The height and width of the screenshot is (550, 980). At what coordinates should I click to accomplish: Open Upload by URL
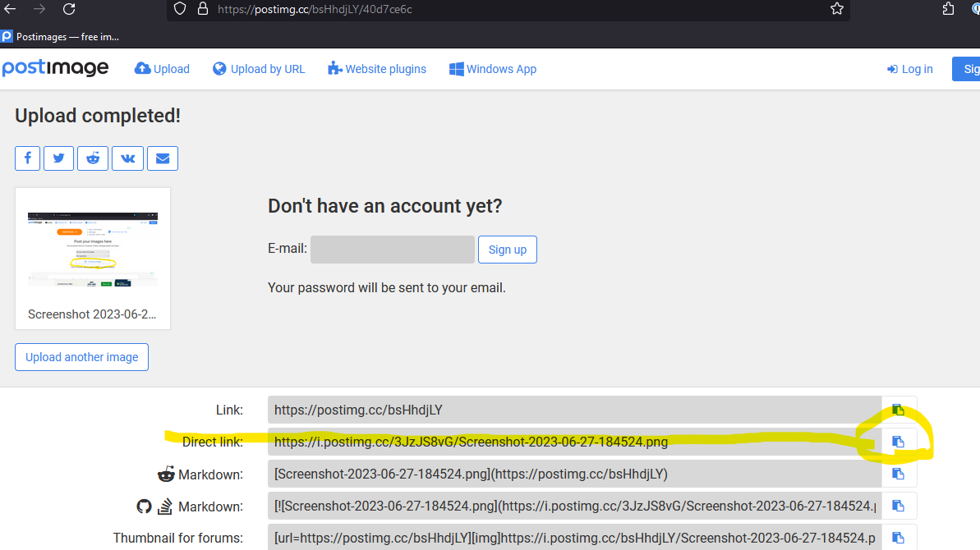point(259,69)
